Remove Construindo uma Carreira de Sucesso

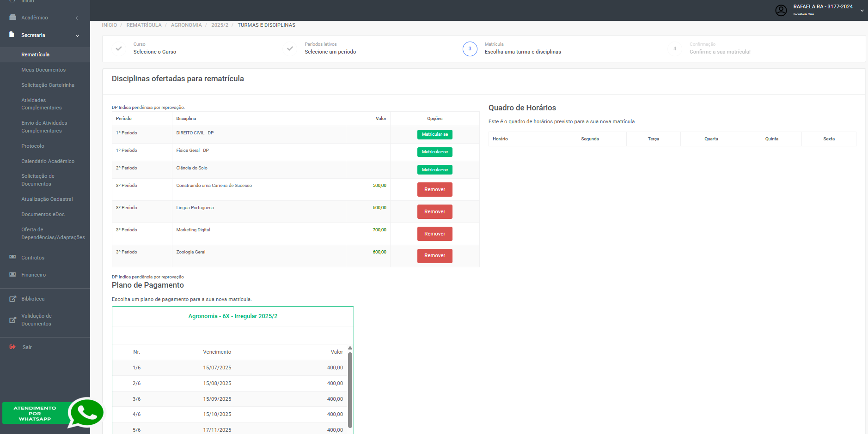[x=435, y=189]
